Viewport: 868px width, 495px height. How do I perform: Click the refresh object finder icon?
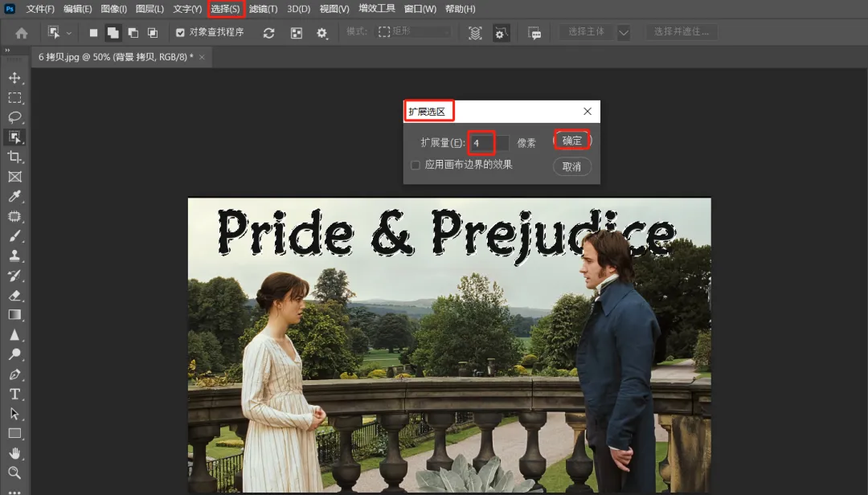coord(269,33)
